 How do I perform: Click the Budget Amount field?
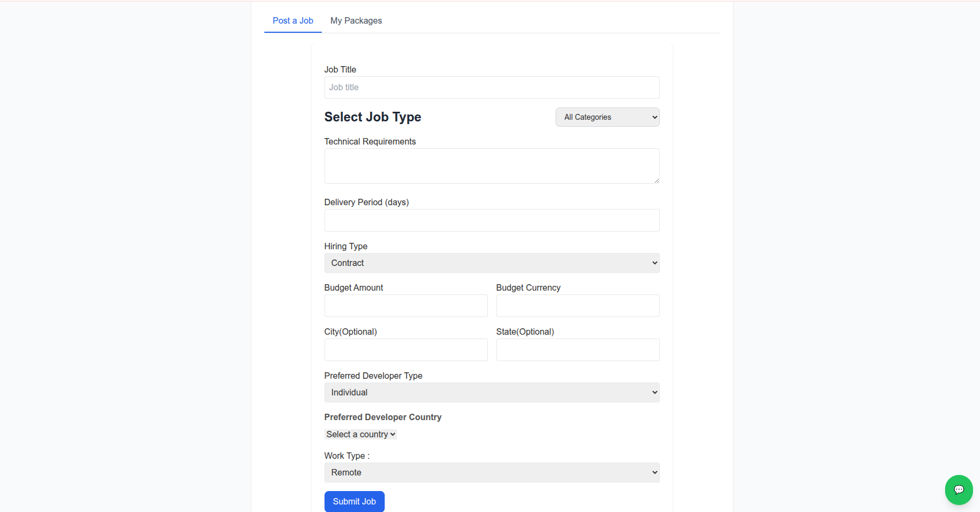405,306
